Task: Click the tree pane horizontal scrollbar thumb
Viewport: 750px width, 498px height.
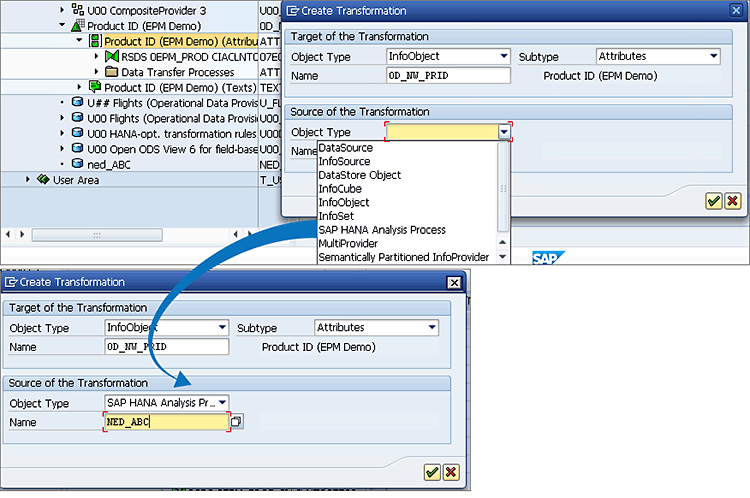Action: tap(97, 235)
